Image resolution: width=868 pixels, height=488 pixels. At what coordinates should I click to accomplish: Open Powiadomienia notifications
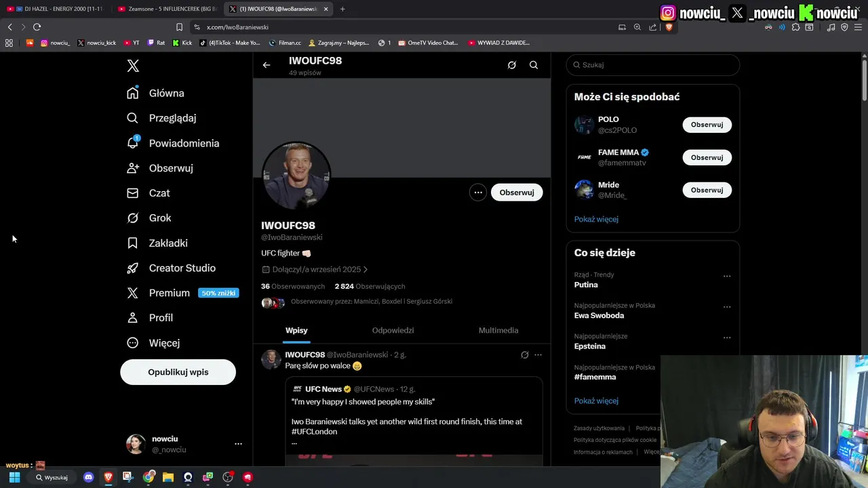[x=173, y=143]
